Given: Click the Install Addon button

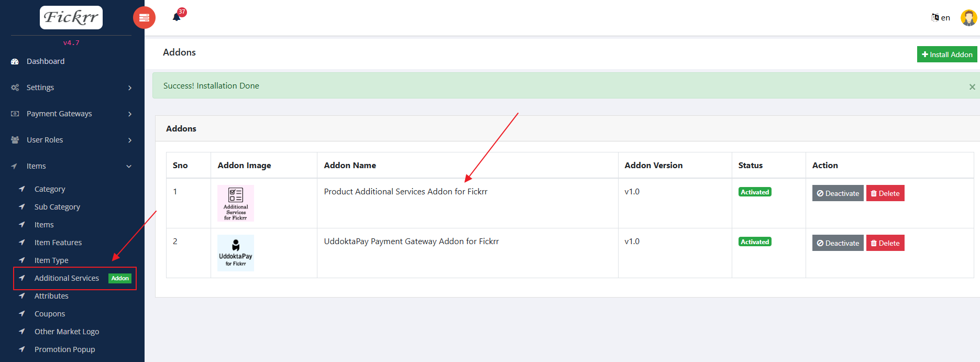Looking at the screenshot, I should 946,54.
